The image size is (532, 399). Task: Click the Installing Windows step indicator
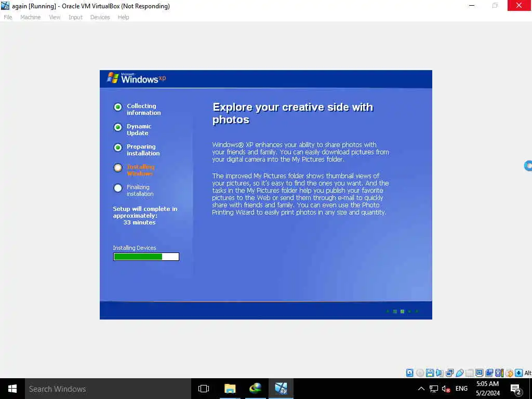pos(118,168)
